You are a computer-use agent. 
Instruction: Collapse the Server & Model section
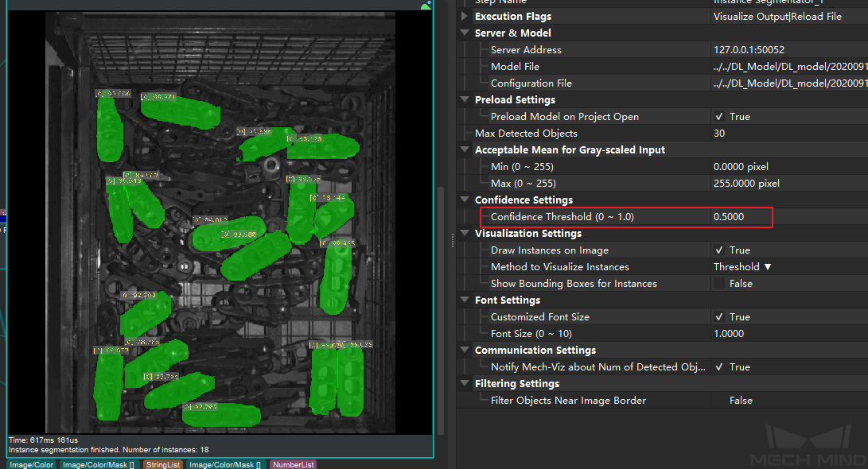click(x=465, y=33)
